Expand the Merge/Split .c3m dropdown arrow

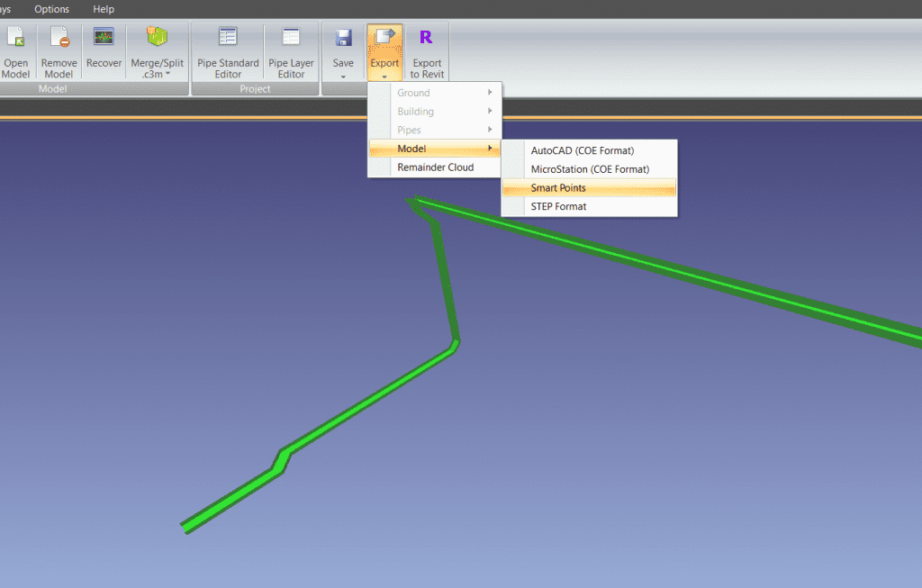point(168,74)
